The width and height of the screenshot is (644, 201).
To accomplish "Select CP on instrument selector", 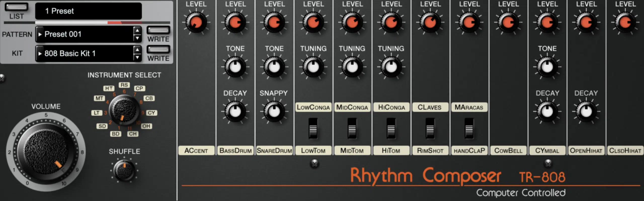I will (139, 88).
